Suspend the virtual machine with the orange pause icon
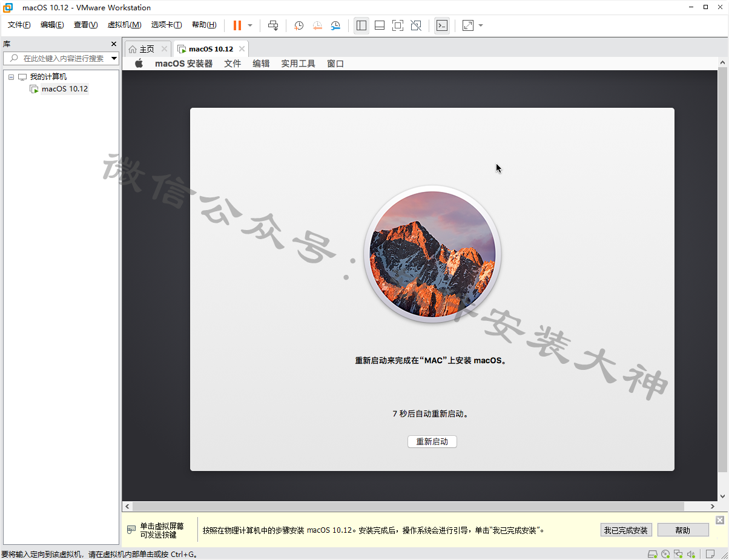The image size is (729, 560). pyautogui.click(x=237, y=25)
